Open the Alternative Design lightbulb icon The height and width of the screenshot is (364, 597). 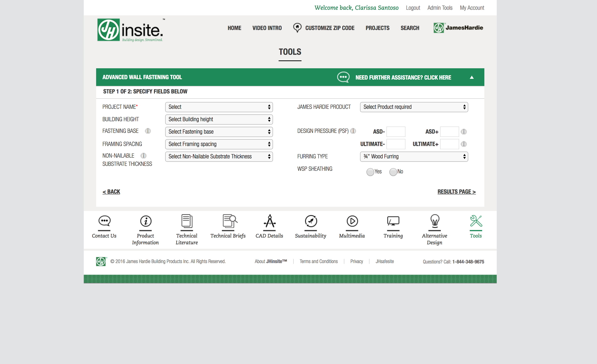[x=435, y=221]
